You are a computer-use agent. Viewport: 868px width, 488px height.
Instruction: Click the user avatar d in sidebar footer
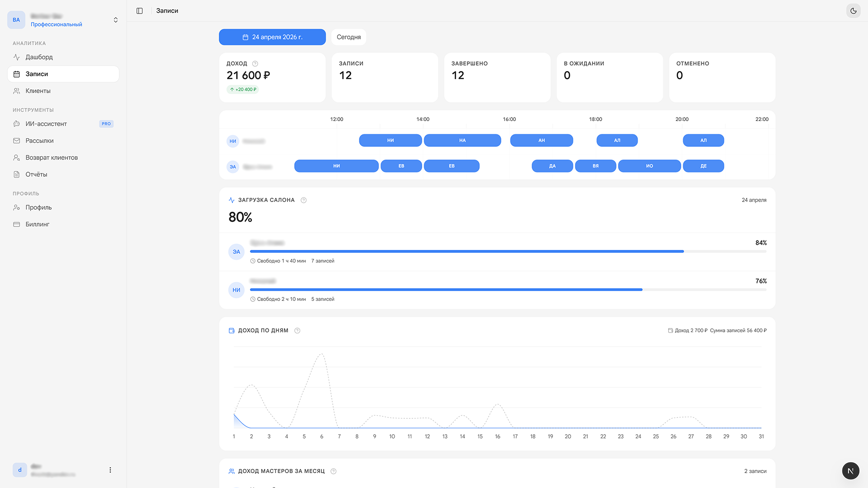20,470
